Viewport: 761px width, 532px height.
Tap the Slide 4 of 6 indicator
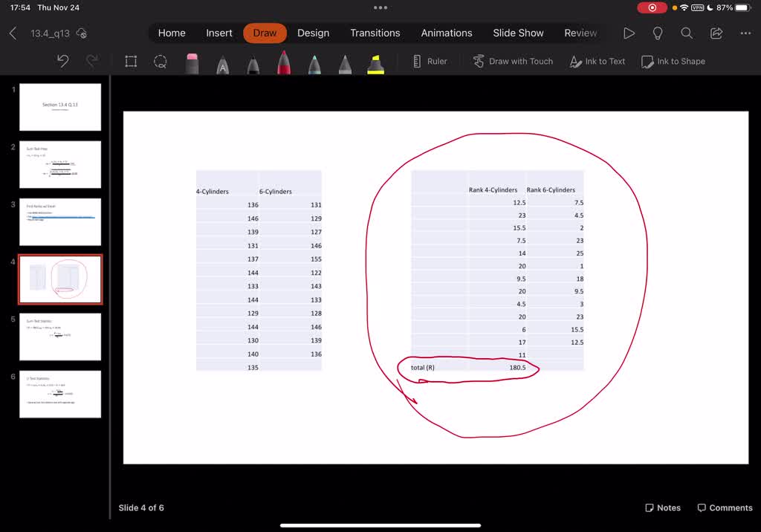pyautogui.click(x=141, y=507)
